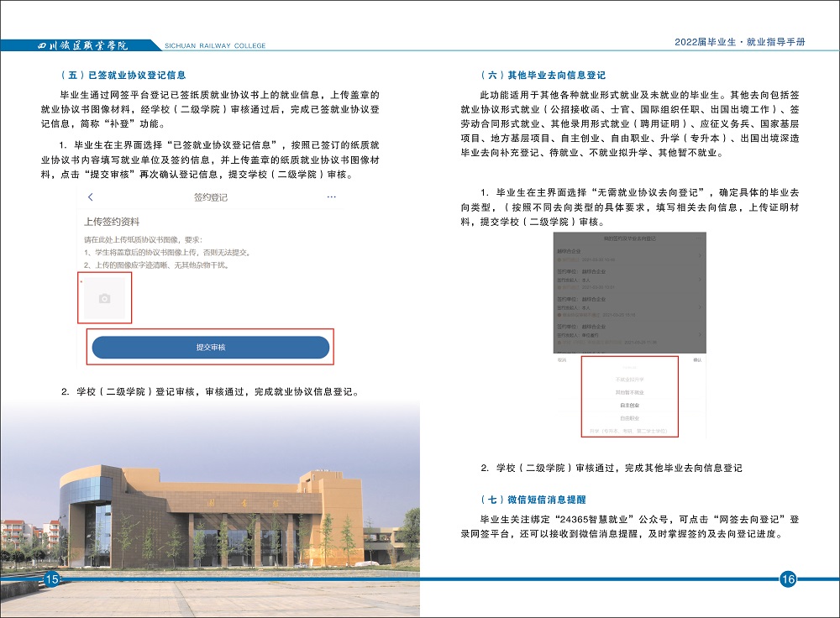The image size is (840, 618).
Task: Click the page 16 number badge
Action: 788,579
